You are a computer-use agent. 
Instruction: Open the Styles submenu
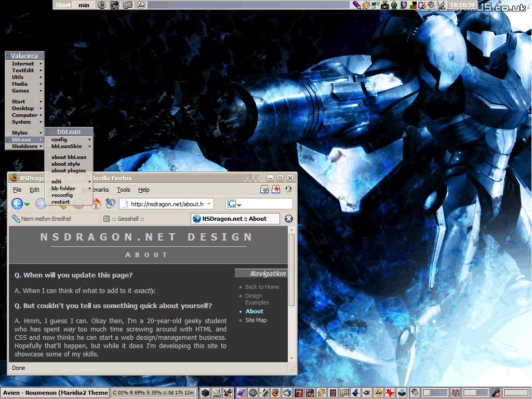[x=25, y=133]
